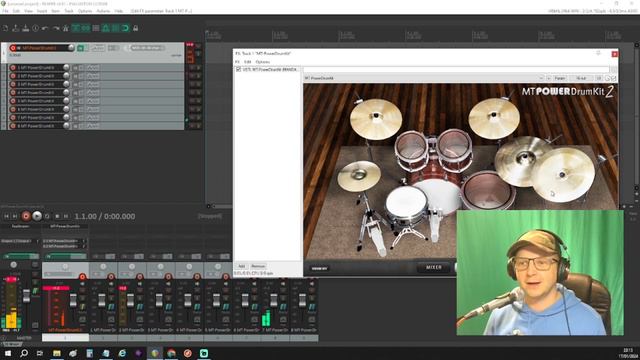
Task: Toggle the ripple editing toolbar icon
Action: [96, 28]
